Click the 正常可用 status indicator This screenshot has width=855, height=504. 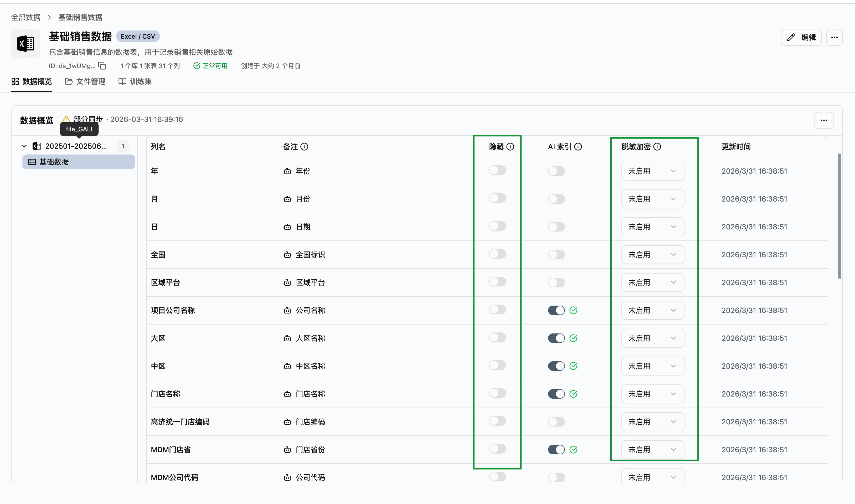click(x=210, y=65)
